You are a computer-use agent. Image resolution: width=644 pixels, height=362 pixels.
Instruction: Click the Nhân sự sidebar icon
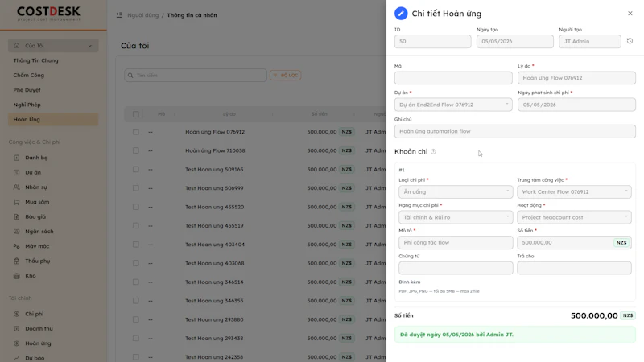[16, 187]
